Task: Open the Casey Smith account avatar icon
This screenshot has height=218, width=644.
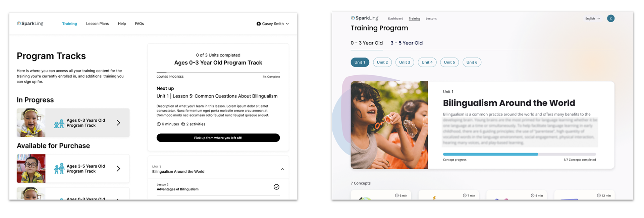Action: tap(259, 24)
